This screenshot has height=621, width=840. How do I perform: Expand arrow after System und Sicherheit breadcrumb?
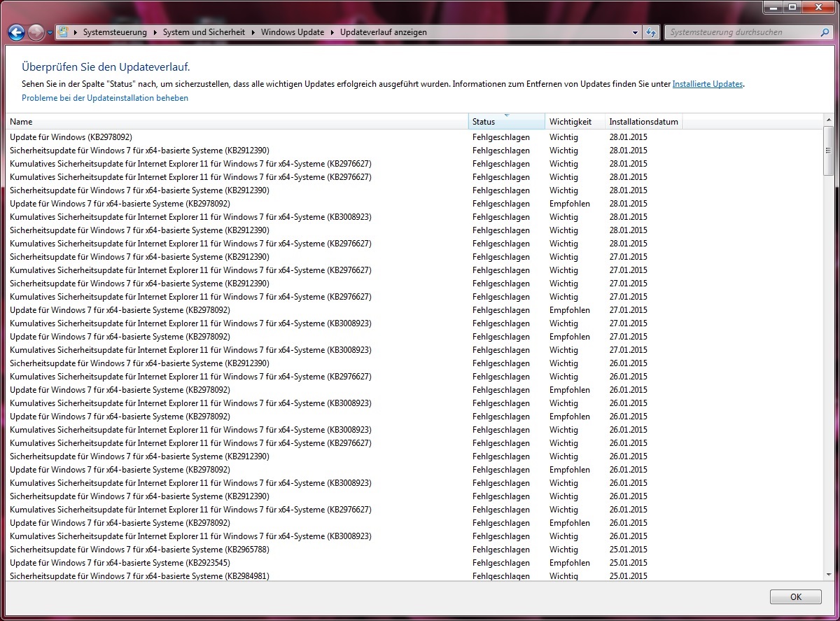pyautogui.click(x=253, y=32)
